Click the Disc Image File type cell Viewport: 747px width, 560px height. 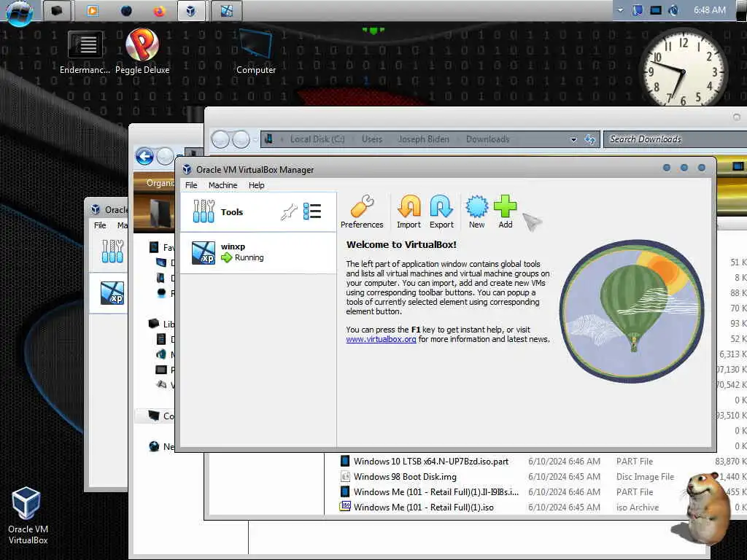point(645,477)
